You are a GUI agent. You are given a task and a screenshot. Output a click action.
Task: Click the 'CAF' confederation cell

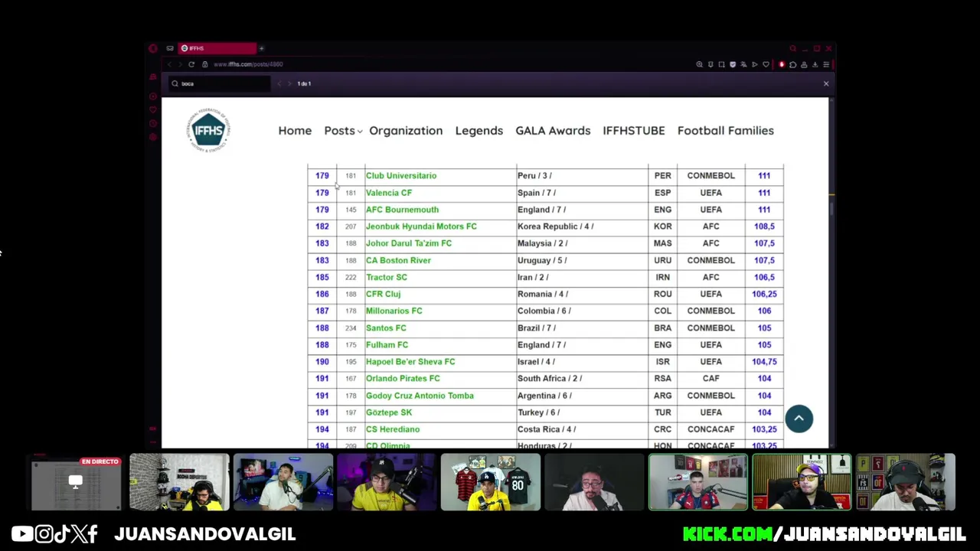(710, 378)
